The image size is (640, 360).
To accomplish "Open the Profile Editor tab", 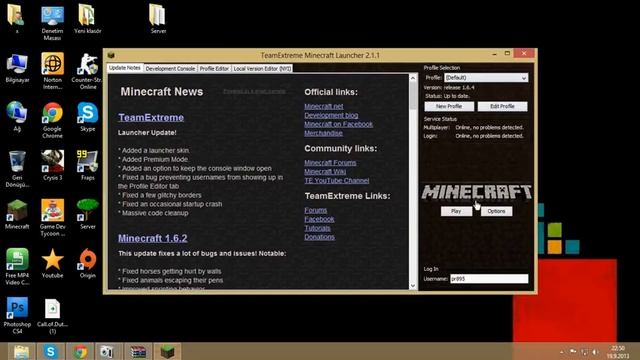I will point(214,69).
